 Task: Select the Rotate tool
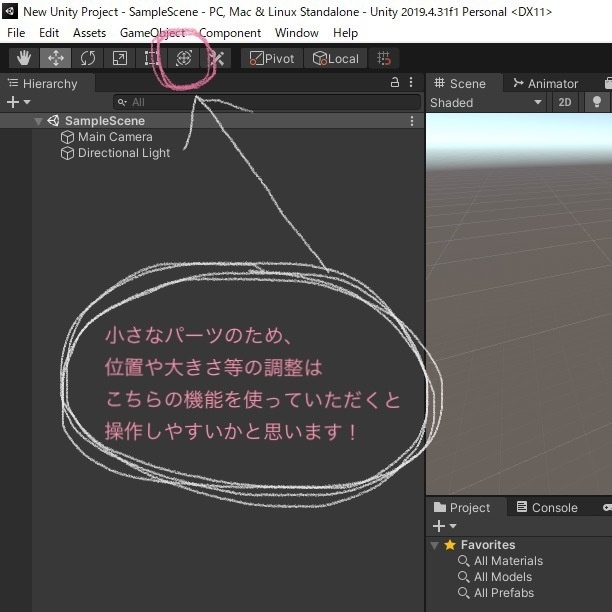point(87,58)
